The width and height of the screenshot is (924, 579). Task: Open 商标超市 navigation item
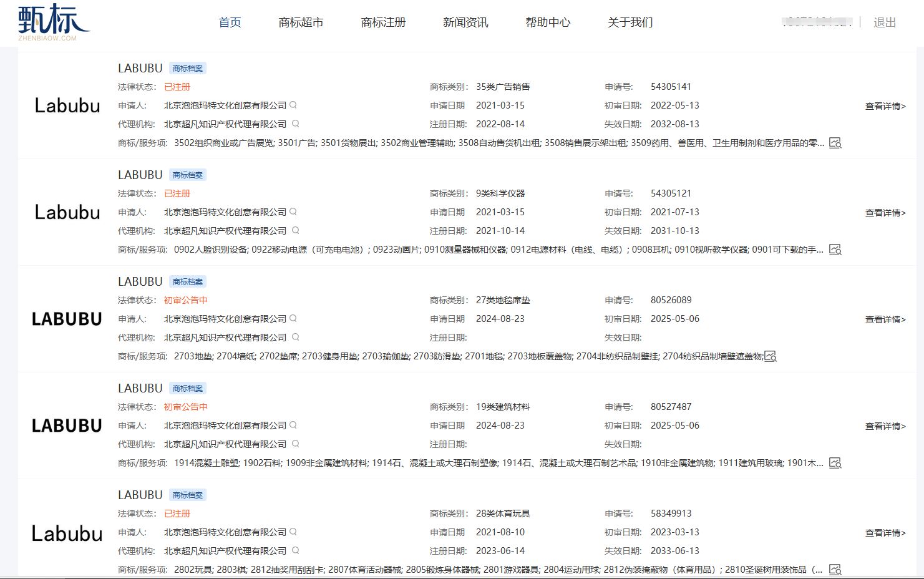301,22
